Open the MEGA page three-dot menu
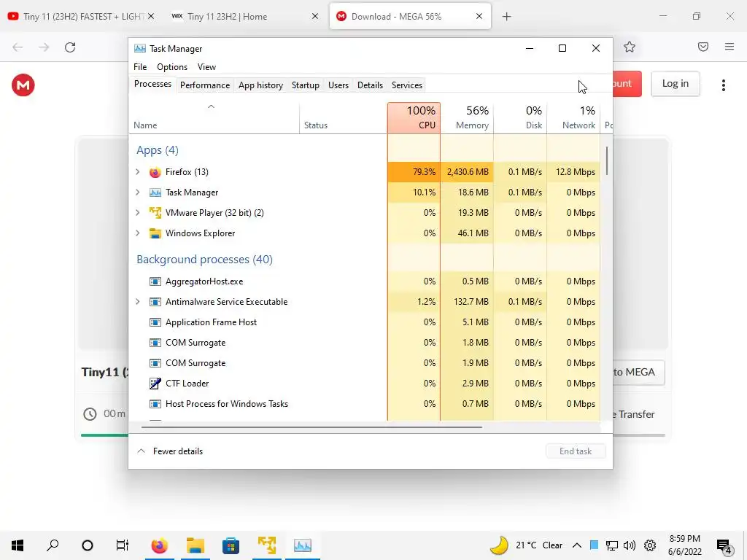 click(x=723, y=85)
